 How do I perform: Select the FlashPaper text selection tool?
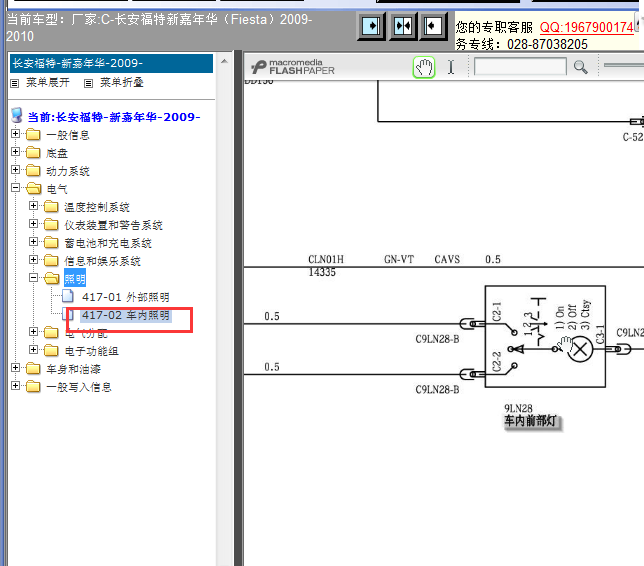pos(451,67)
